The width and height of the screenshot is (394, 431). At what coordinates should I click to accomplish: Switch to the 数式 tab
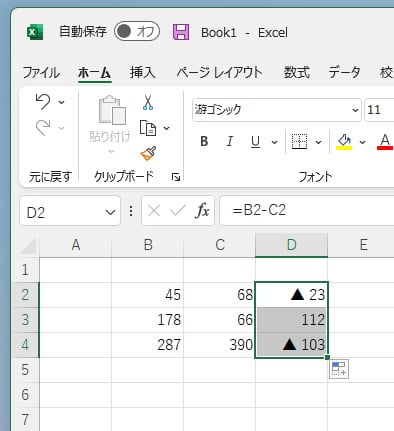pyautogui.click(x=296, y=72)
